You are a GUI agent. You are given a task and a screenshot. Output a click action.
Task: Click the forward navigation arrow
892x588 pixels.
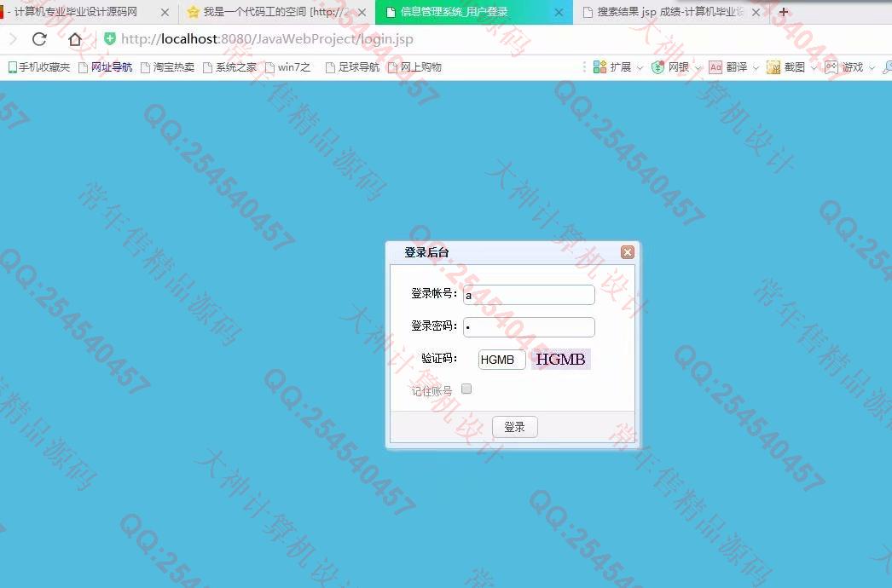coord(13,38)
